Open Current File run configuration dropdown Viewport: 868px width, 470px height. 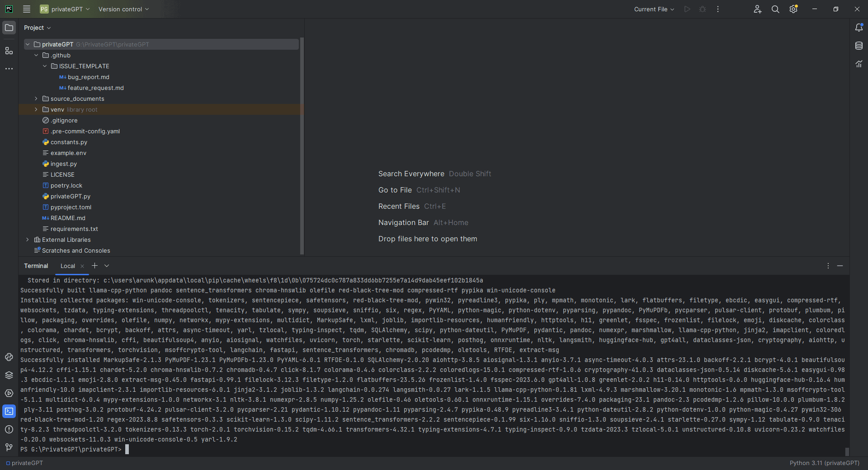point(654,9)
